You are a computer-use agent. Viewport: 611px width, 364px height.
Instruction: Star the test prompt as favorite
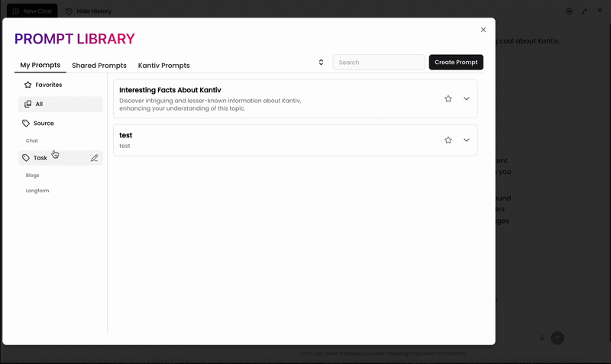click(x=448, y=140)
